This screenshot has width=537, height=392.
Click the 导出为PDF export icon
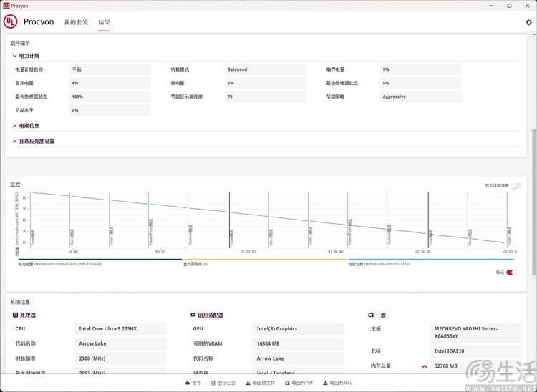pos(287,383)
